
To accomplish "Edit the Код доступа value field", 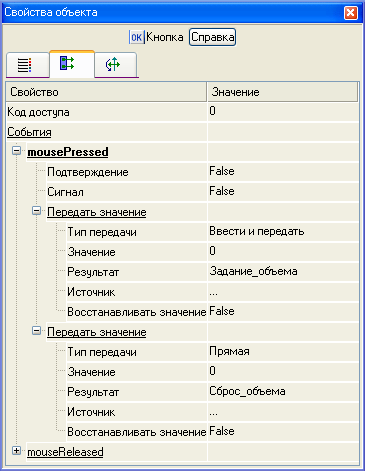I will (283, 112).
